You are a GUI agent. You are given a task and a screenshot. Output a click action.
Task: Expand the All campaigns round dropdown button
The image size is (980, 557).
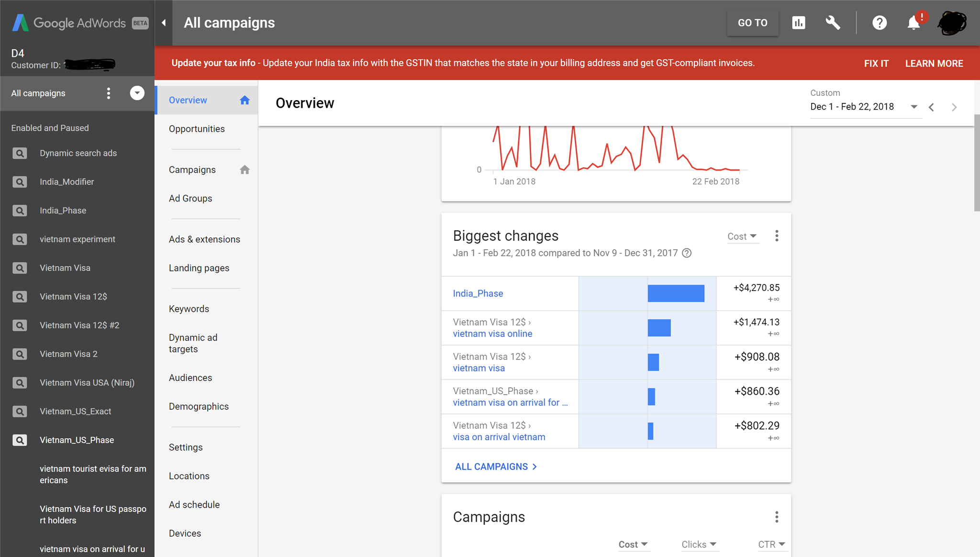coord(137,93)
